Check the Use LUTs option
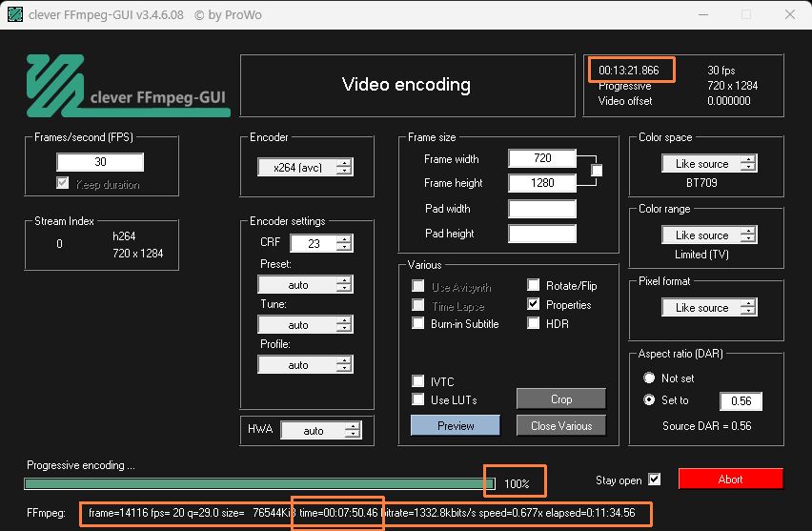812x531 pixels. [x=417, y=399]
